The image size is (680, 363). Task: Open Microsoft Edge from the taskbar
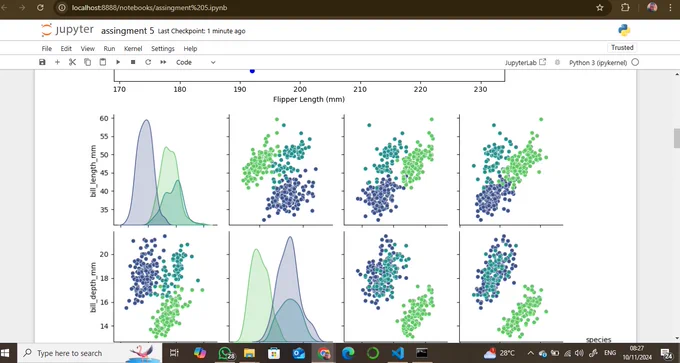(348, 353)
